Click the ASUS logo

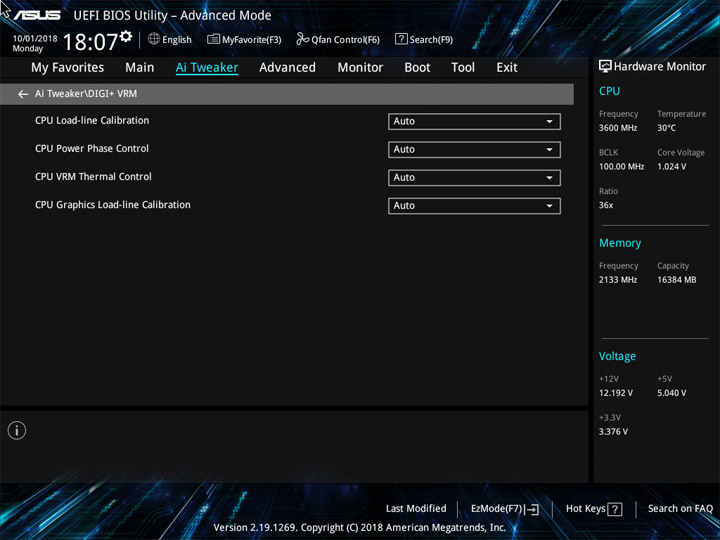click(x=37, y=15)
